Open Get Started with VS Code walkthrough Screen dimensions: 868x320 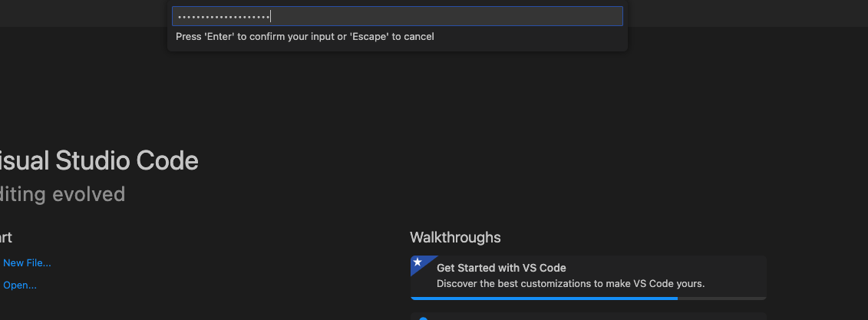pos(588,276)
